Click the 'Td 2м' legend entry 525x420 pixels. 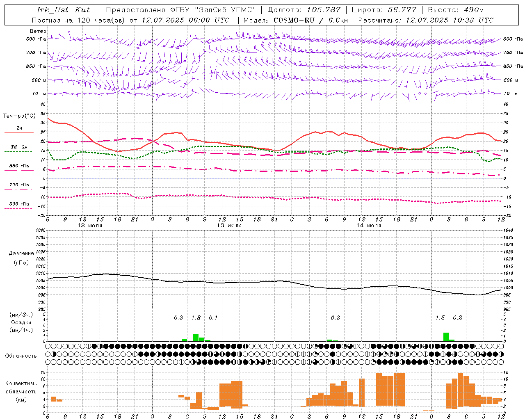click(19, 147)
